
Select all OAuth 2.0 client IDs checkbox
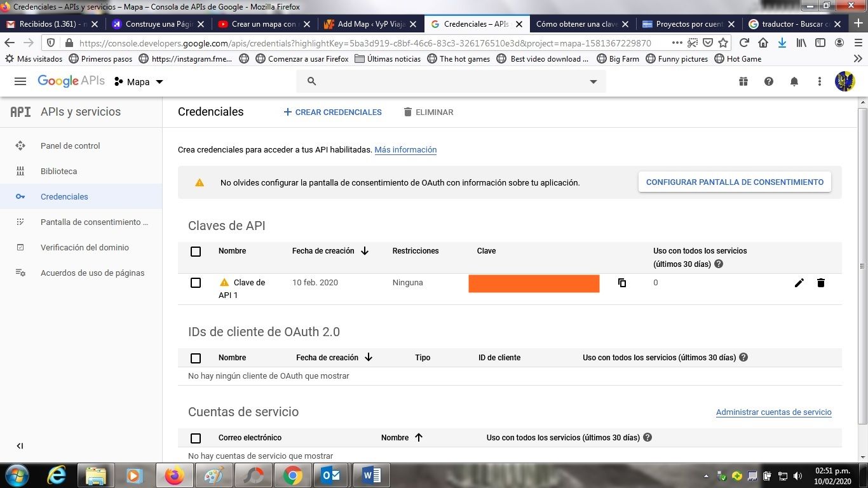pyautogui.click(x=196, y=358)
